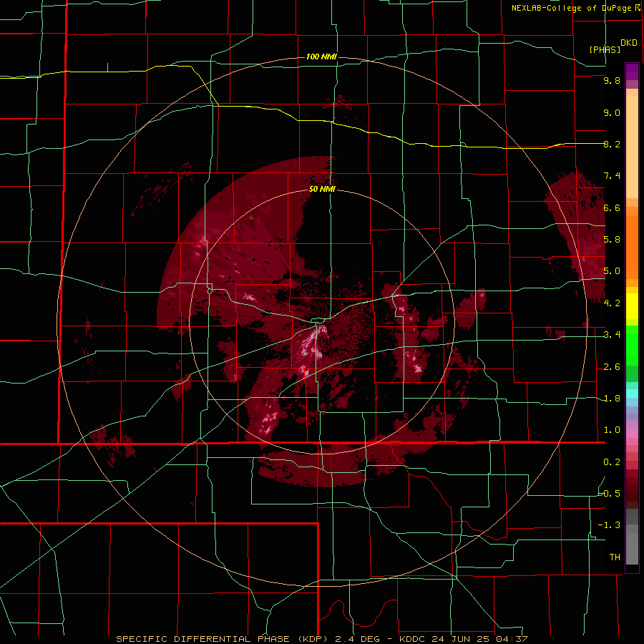644x644 pixels.
Task: Click the 9.0 scale value
Action: 612,112
